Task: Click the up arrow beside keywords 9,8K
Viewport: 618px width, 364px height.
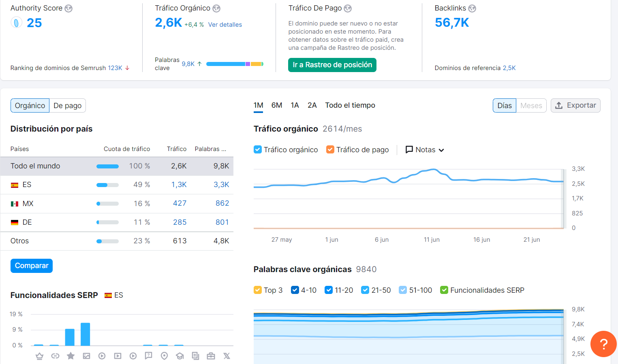Action: click(x=199, y=64)
